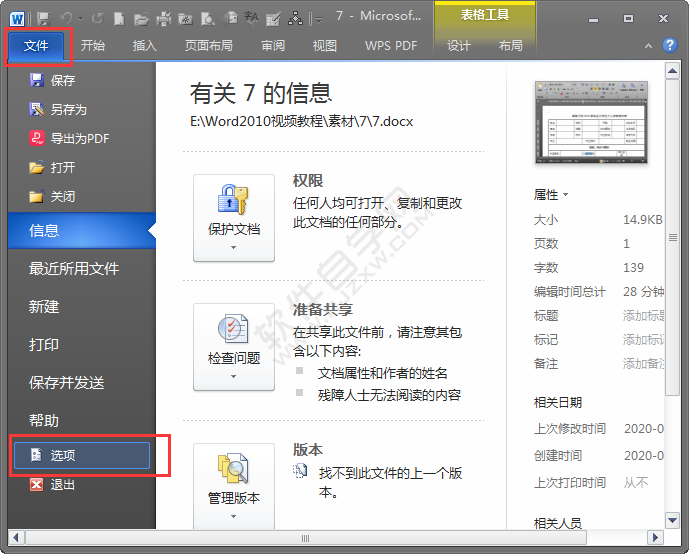Choose 导出为PDF in the file menu

point(80,138)
